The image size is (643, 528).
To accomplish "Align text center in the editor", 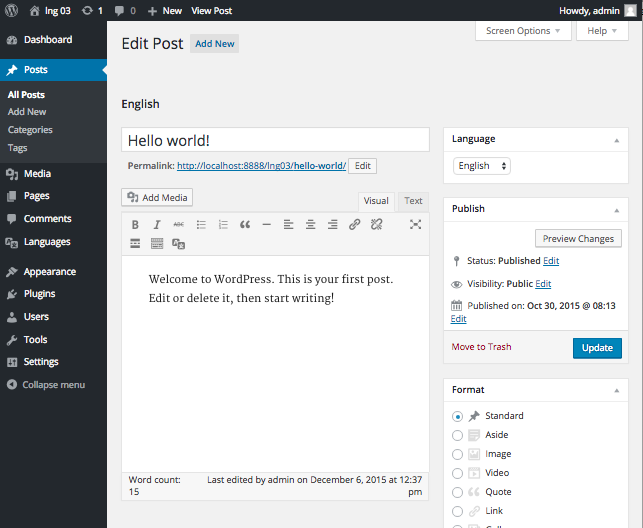I will (310, 225).
